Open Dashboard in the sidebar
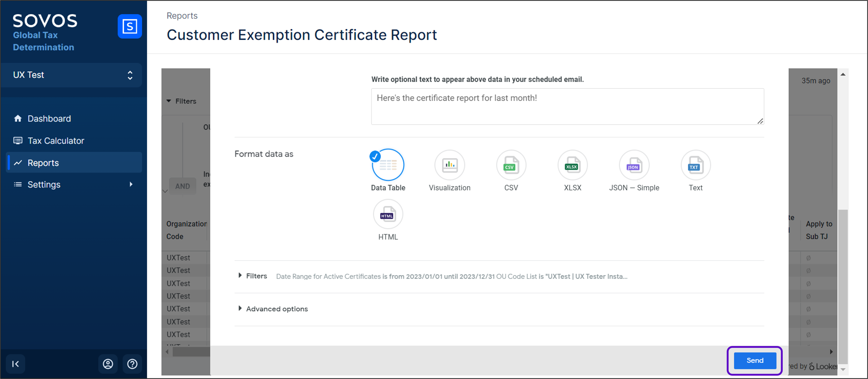 49,119
